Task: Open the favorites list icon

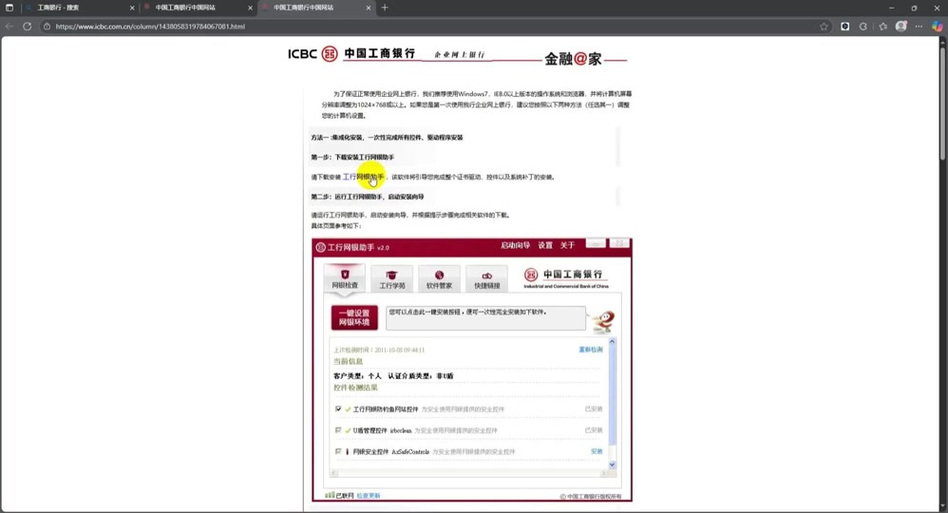Action: [x=883, y=27]
